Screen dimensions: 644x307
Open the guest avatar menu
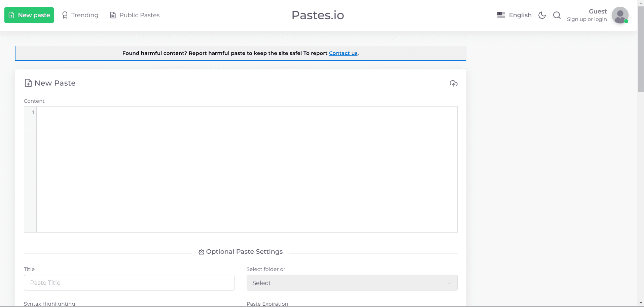tap(620, 15)
